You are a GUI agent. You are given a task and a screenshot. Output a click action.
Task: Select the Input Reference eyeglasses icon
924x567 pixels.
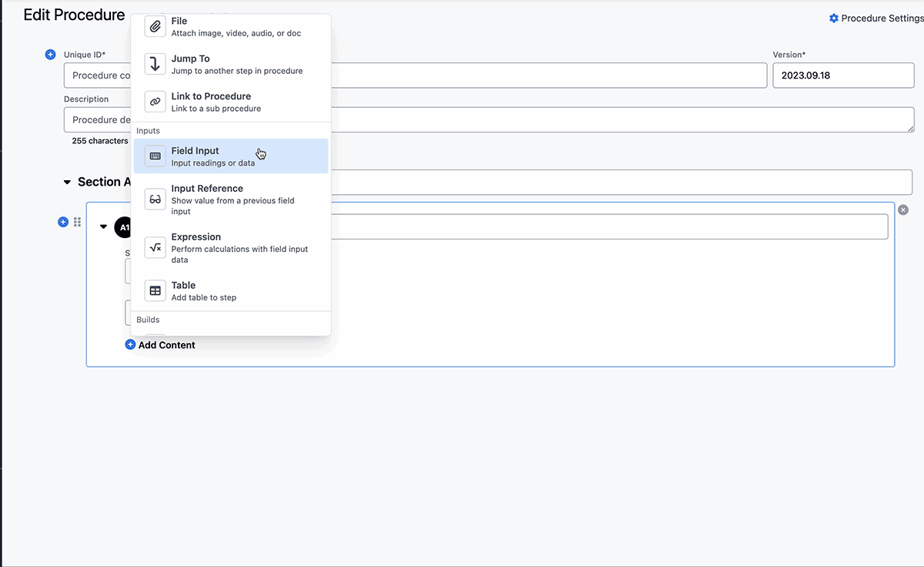[154, 199]
